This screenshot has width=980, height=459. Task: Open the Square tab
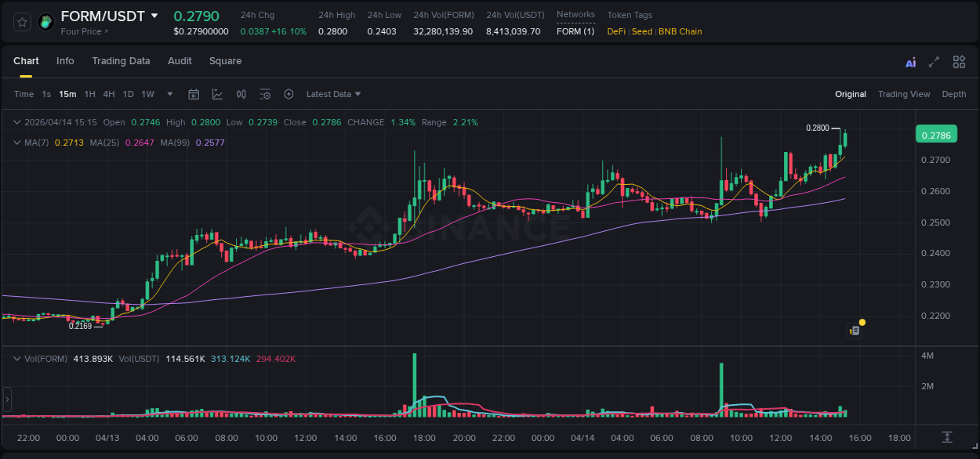click(x=225, y=61)
